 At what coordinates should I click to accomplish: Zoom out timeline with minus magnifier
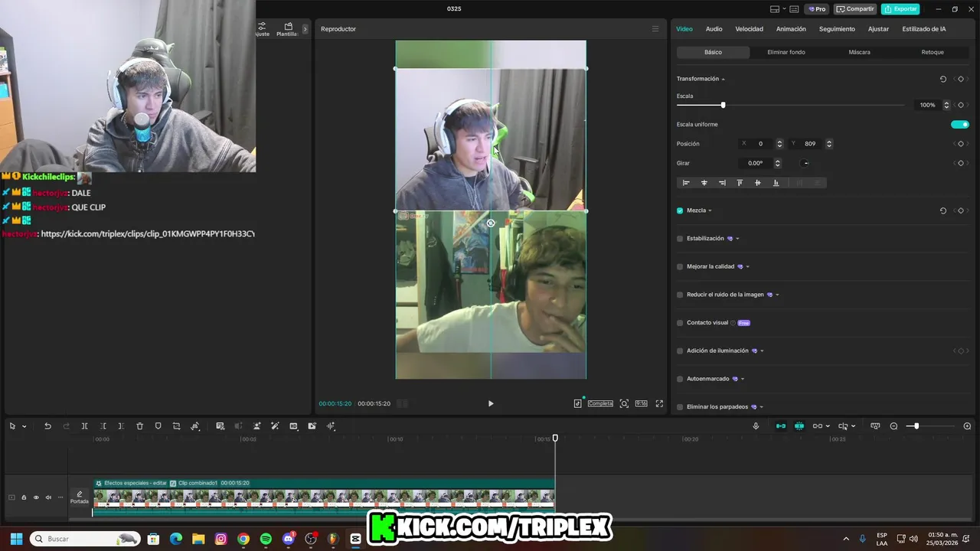pyautogui.click(x=893, y=426)
